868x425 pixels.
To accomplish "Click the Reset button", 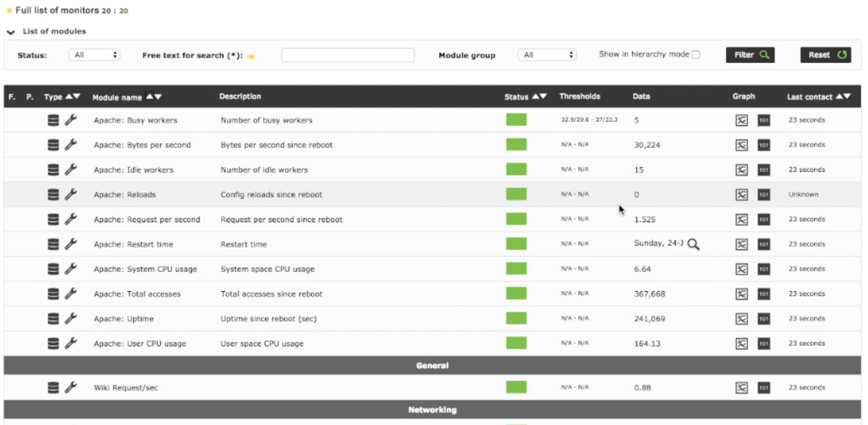I will [826, 55].
